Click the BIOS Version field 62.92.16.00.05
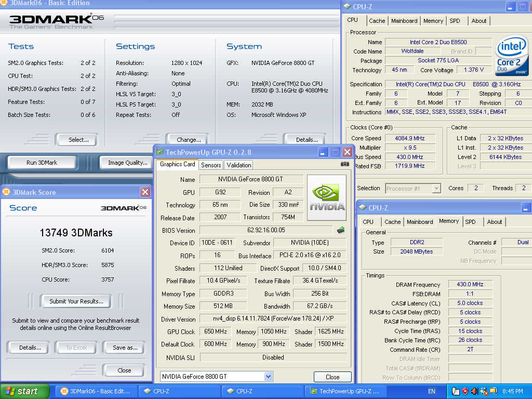532x399 pixels. click(266, 230)
